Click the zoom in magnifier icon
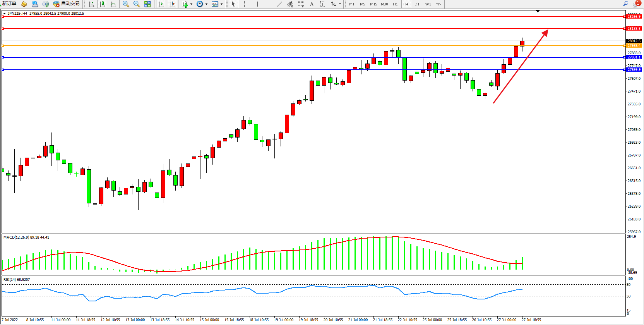This screenshot has width=644, height=325. pyautogui.click(x=126, y=4)
